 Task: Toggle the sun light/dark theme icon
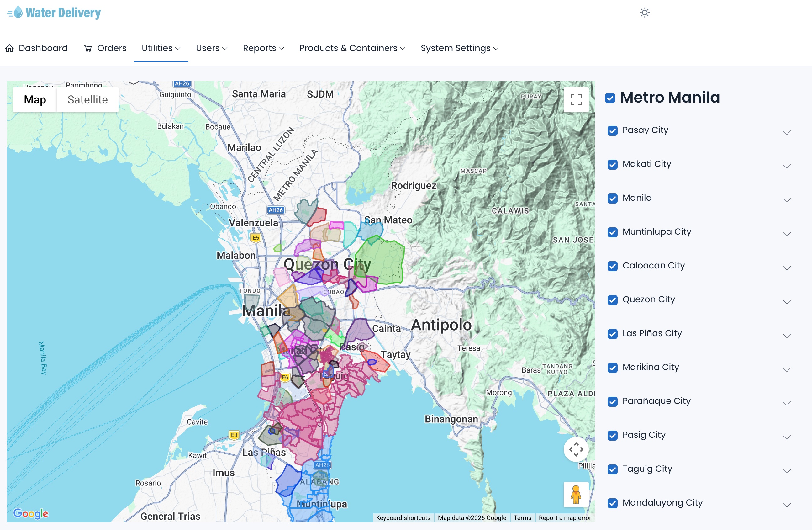click(x=644, y=13)
